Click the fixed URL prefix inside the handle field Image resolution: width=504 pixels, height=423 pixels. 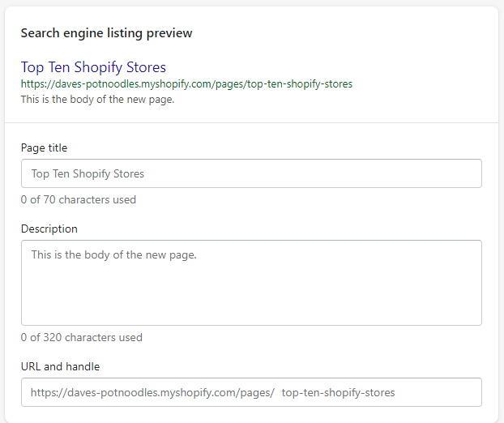click(152, 392)
